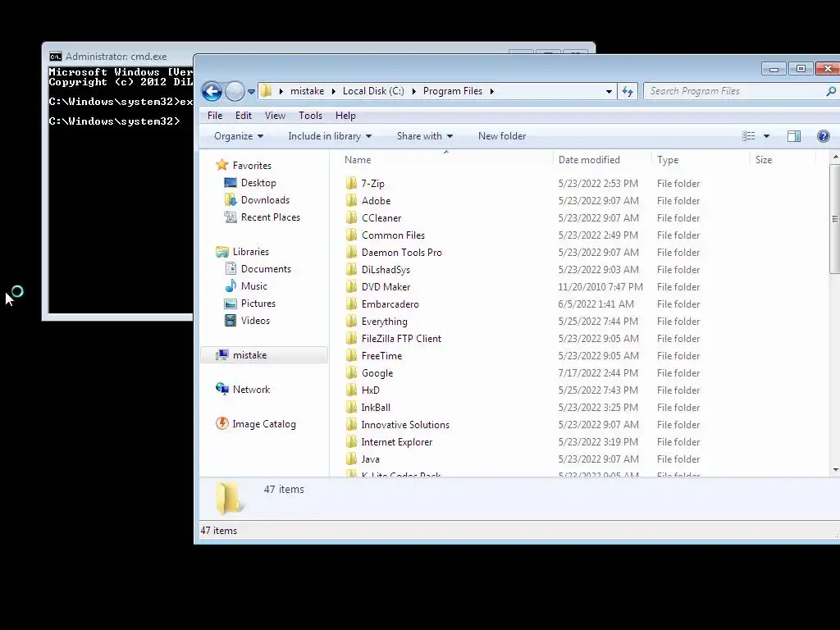Select the HxD folder icon
The height and width of the screenshot is (630, 840).
(351, 390)
